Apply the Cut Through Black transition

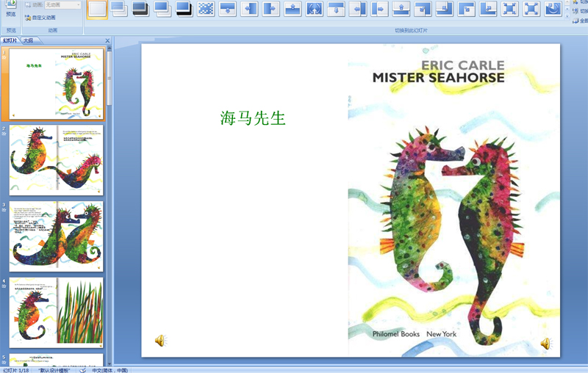pyautogui.click(x=184, y=9)
